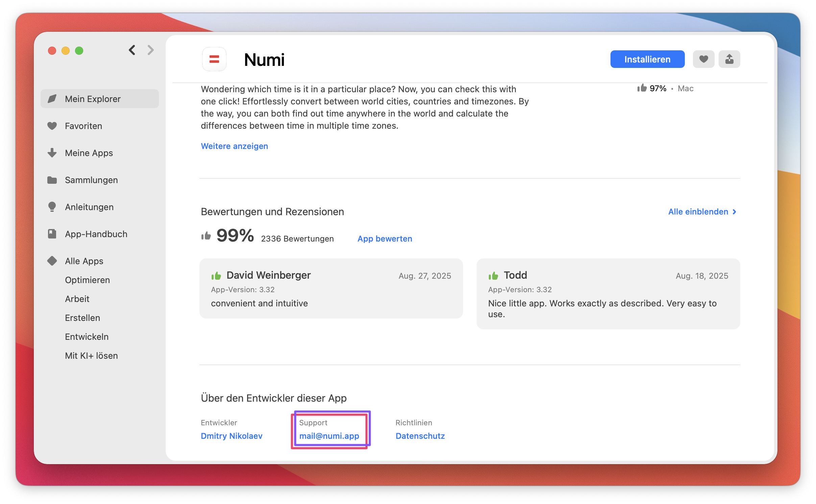
Task: Click the Mac platform label
Action: coord(686,88)
